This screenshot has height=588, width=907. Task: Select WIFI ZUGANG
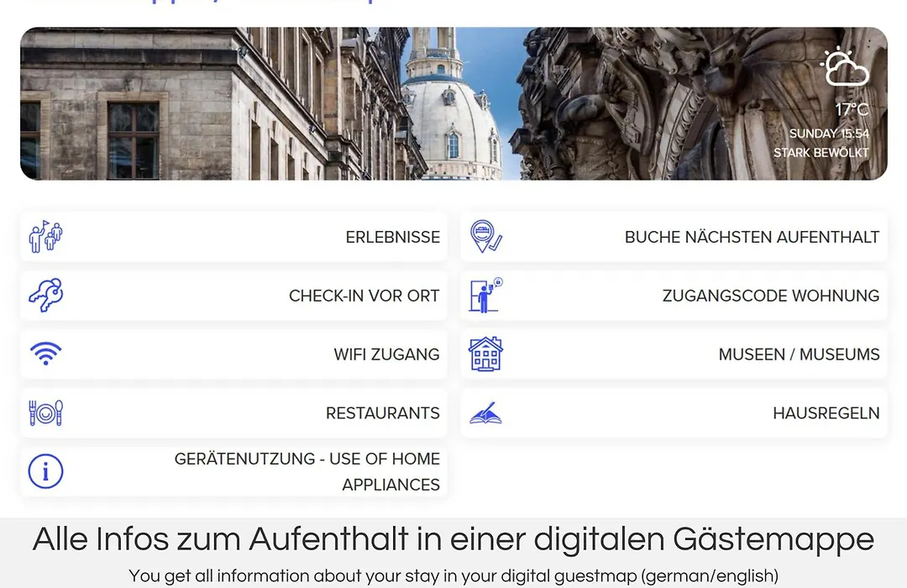click(x=233, y=354)
